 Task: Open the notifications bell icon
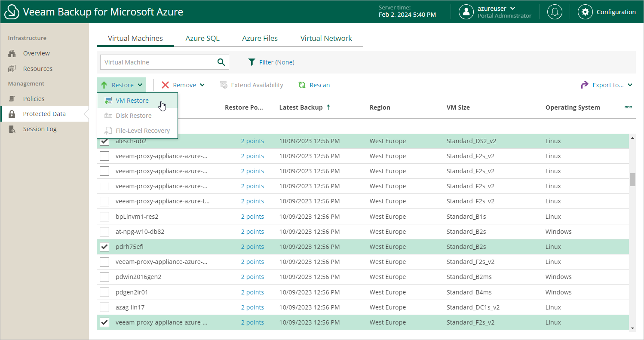coord(555,12)
